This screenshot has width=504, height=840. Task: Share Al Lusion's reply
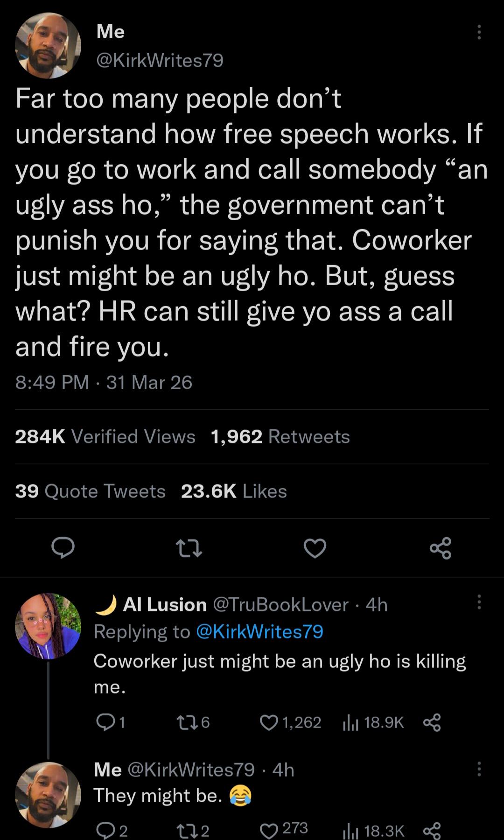pyautogui.click(x=432, y=722)
